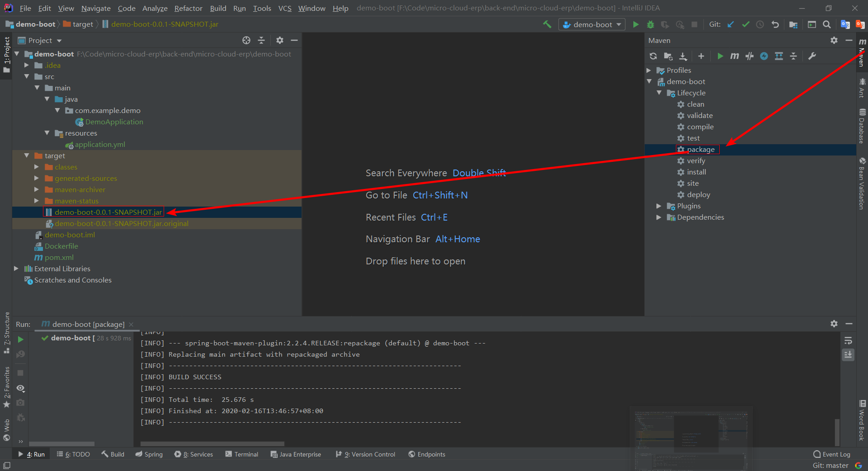Rerun the demo-boot package in Run panel
The height and width of the screenshot is (471, 868).
pos(20,339)
